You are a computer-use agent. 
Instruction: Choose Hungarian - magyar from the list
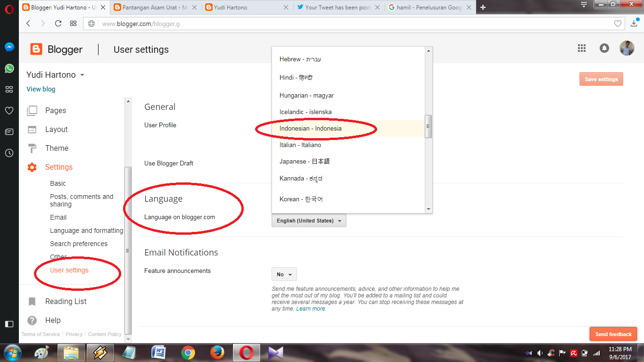[x=348, y=95]
